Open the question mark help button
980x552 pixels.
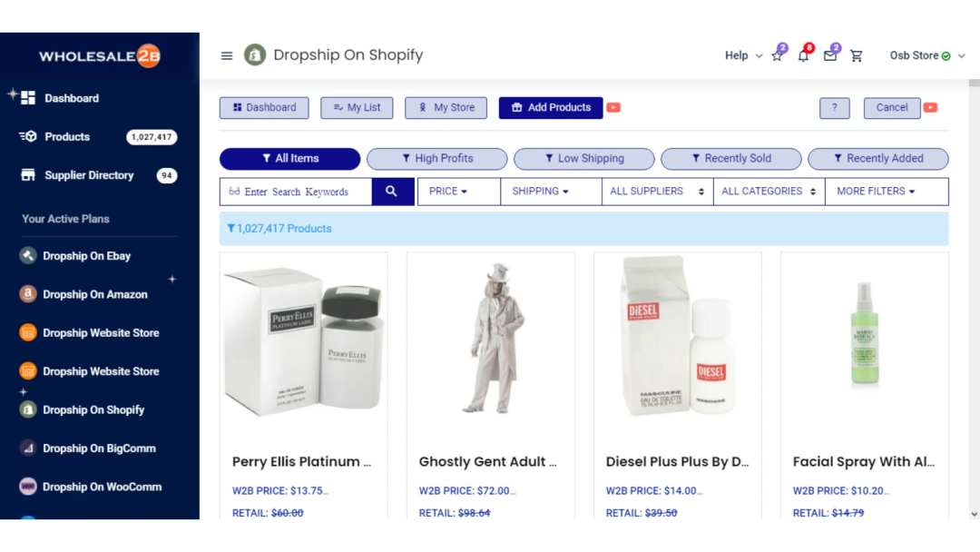click(835, 107)
